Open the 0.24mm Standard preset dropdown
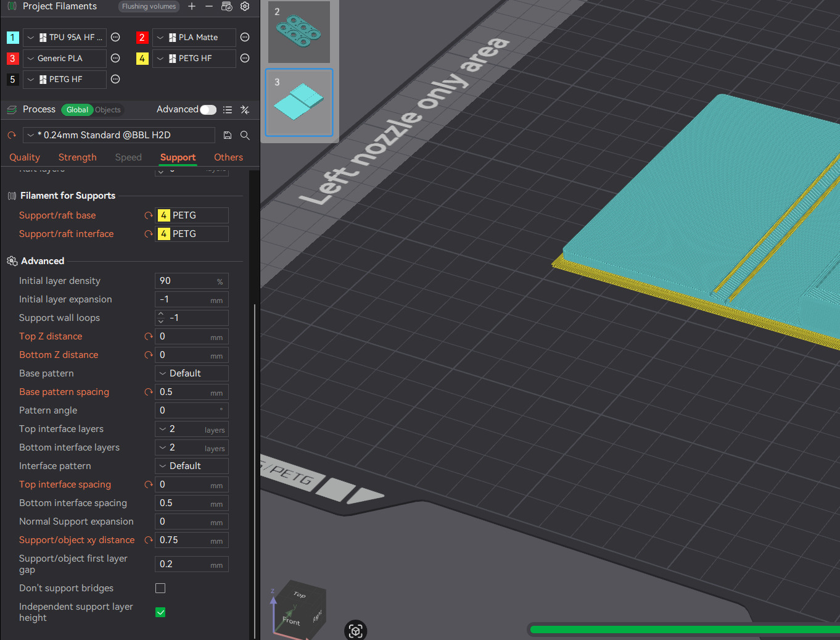 tap(118, 135)
